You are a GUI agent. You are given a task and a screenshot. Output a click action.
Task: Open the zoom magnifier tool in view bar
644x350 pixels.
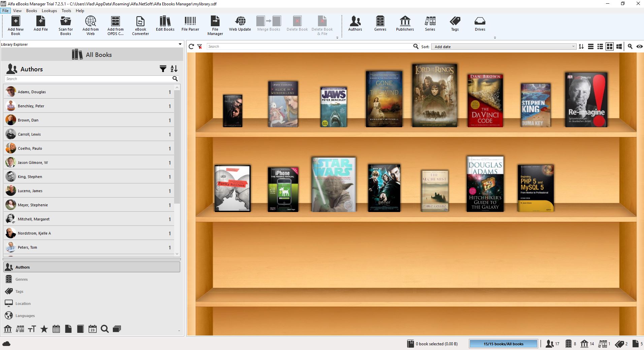click(x=630, y=46)
